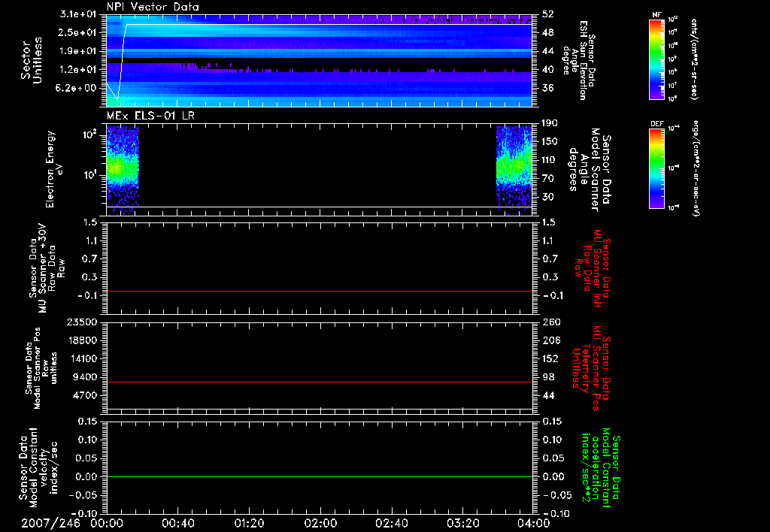Click the "190" scanner angle tick value
Viewport: 770px width, 532px height.
click(x=550, y=123)
